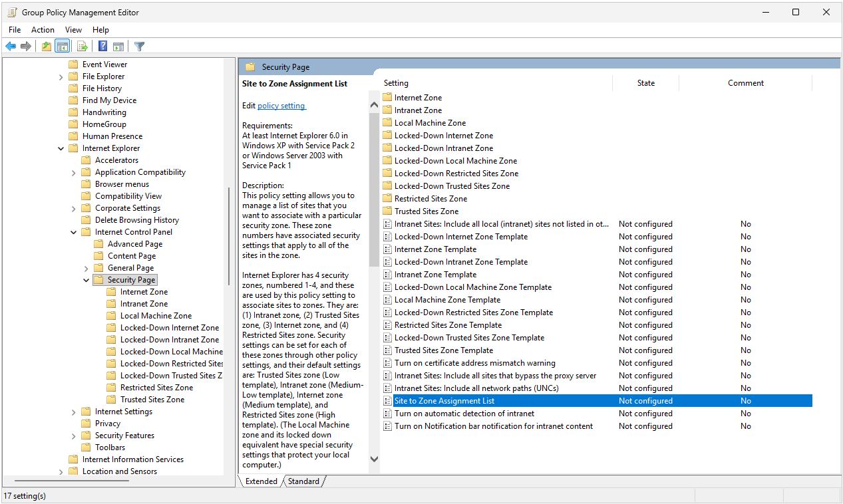
Task: Click the Export List toolbar icon
Action: [83, 46]
